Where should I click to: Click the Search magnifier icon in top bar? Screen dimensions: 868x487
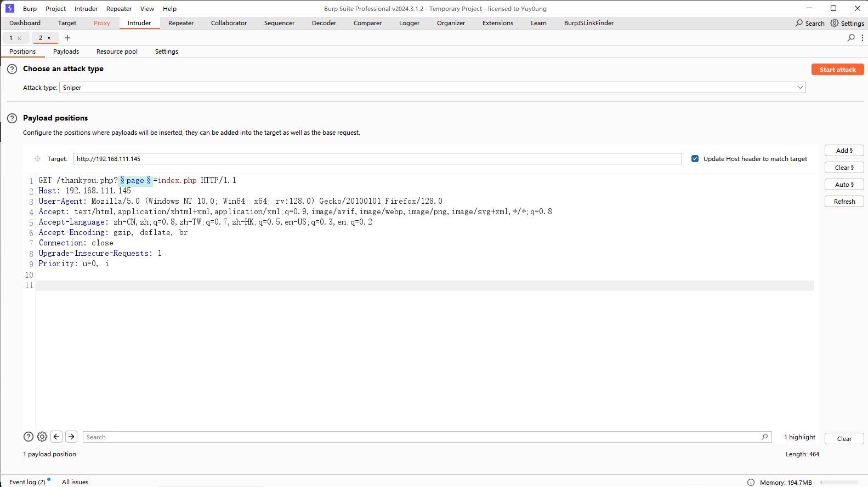(x=799, y=23)
